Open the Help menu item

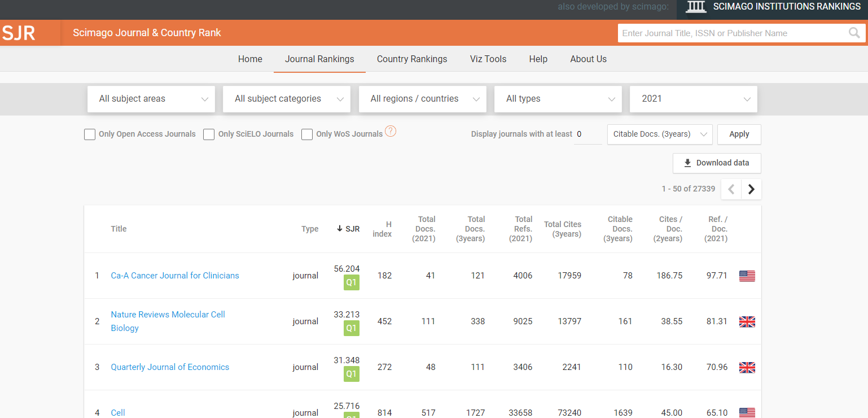coord(538,59)
